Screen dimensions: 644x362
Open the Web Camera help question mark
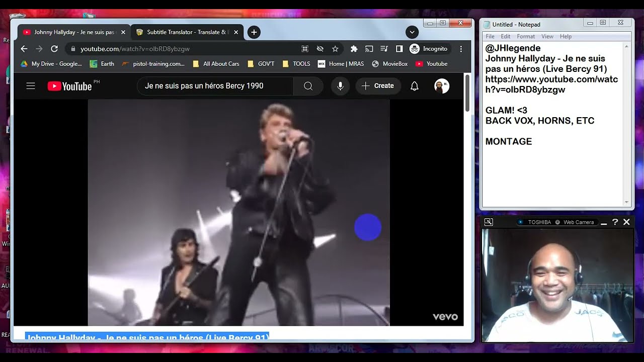[x=615, y=222]
